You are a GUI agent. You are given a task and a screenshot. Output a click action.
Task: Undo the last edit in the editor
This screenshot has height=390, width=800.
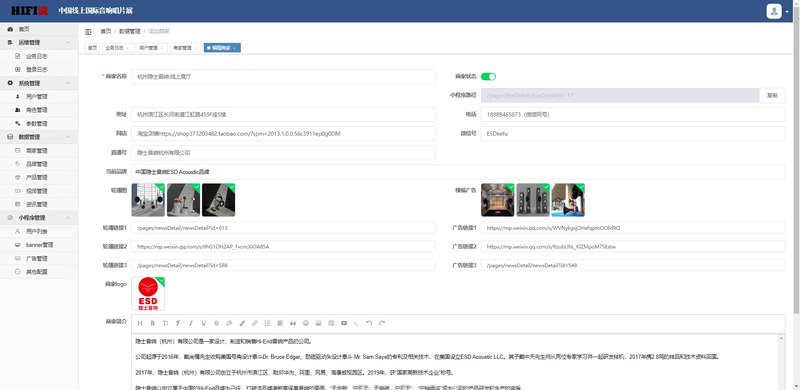369,323
